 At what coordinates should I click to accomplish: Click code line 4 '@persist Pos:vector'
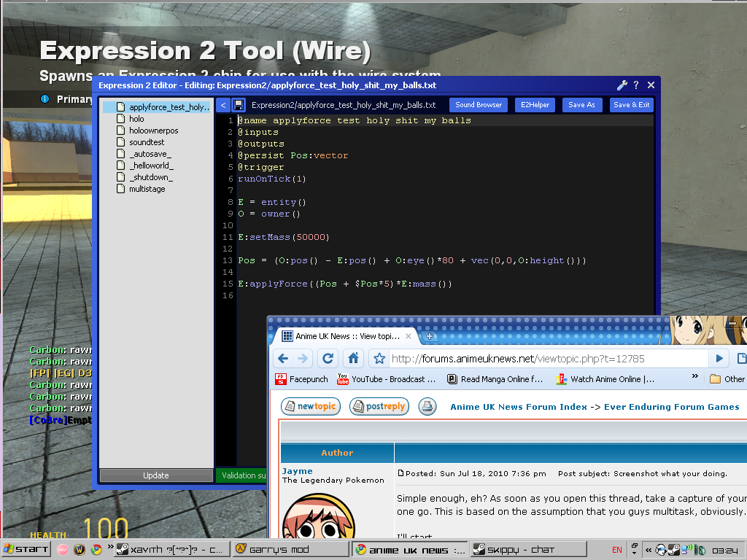pos(293,155)
